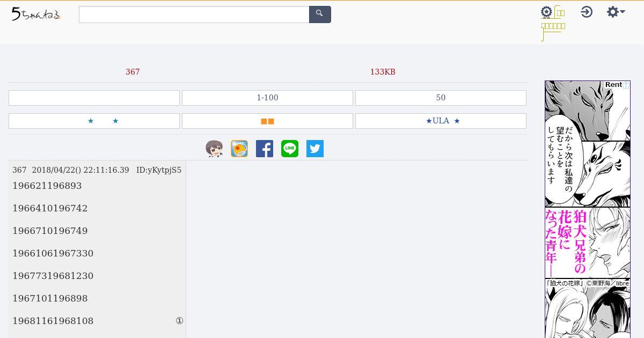Select the line 1966410196742
This screenshot has height=338, width=644.
[x=50, y=208]
